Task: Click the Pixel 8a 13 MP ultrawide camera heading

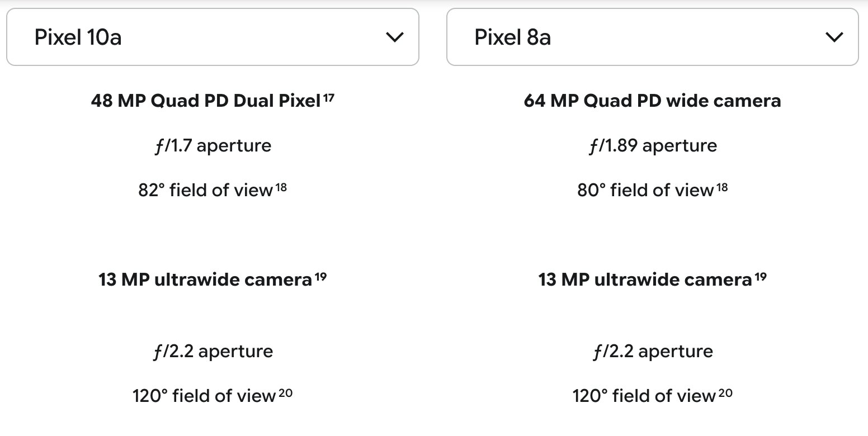Action: pyautogui.click(x=645, y=279)
